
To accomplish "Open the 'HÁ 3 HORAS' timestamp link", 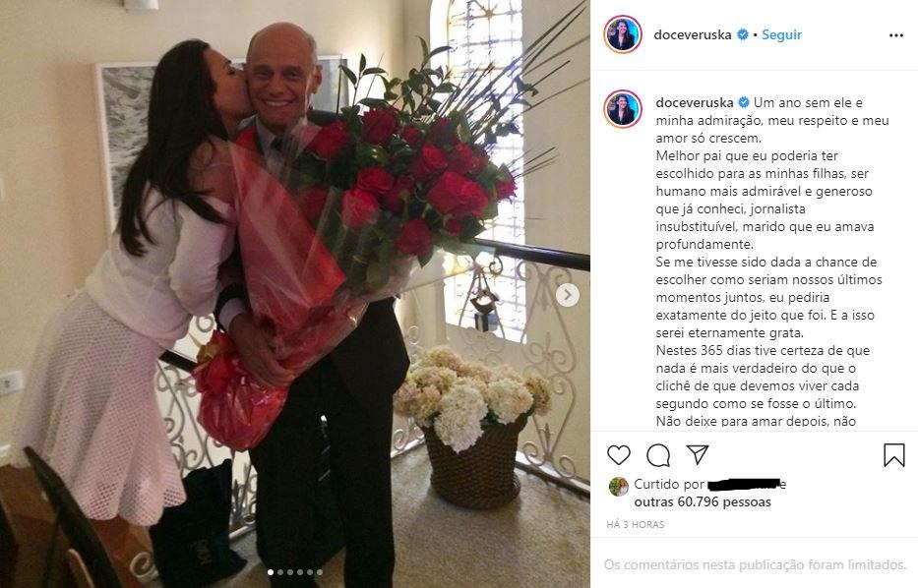I will pyautogui.click(x=636, y=525).
